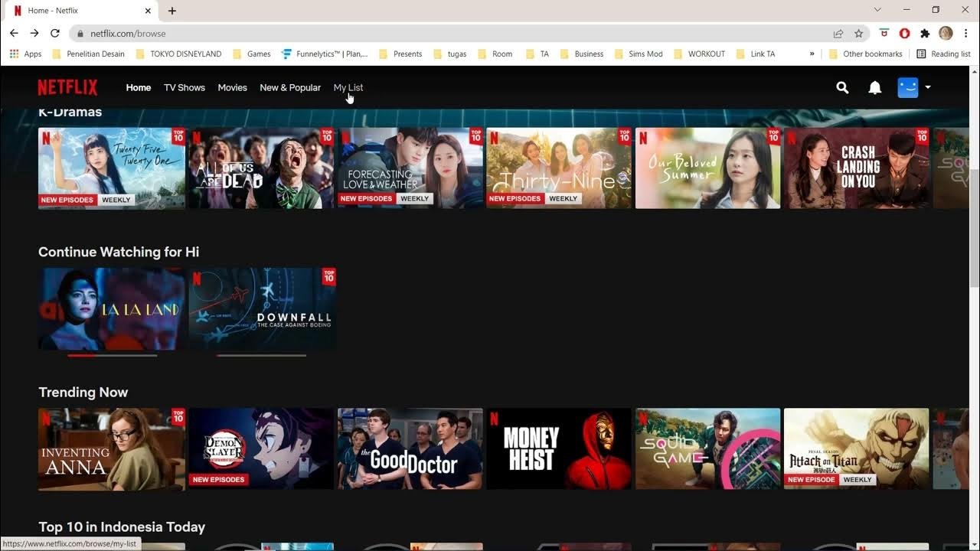
Task: Open the tugas bookmark folder
Action: (x=449, y=54)
